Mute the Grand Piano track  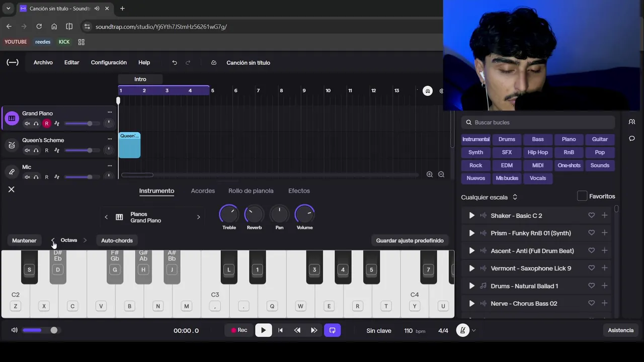(x=27, y=124)
